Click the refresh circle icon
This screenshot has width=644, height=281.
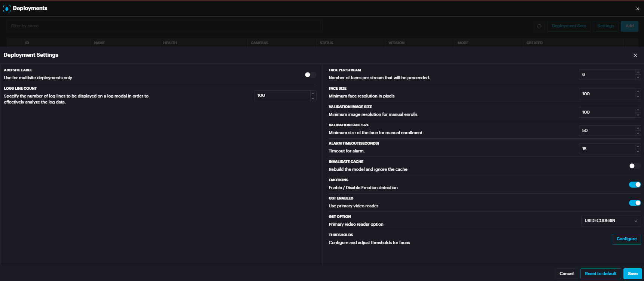[x=539, y=26]
